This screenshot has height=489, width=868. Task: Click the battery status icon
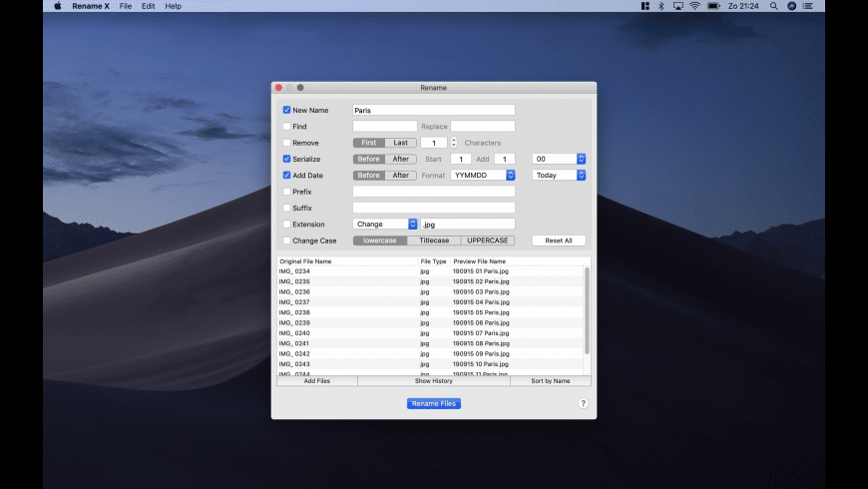click(x=713, y=6)
